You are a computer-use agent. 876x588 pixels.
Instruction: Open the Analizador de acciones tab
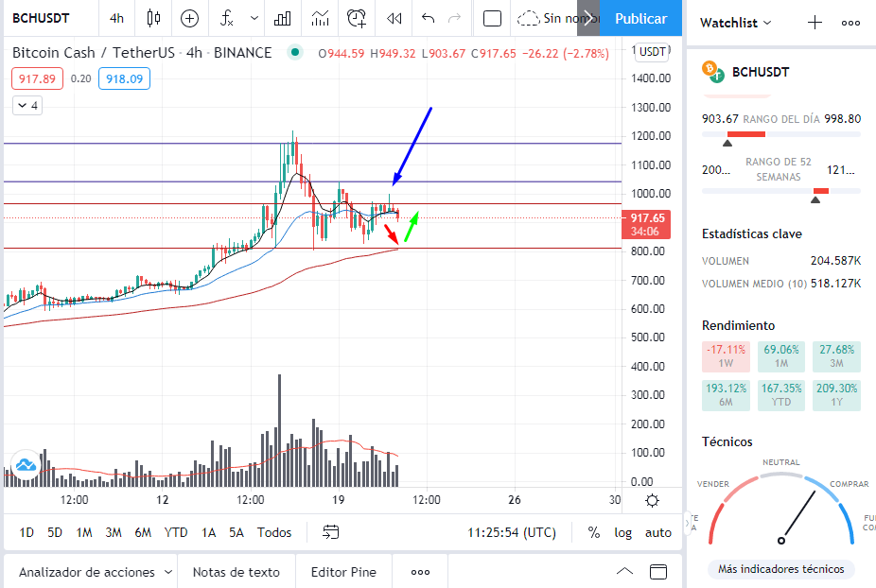87,572
